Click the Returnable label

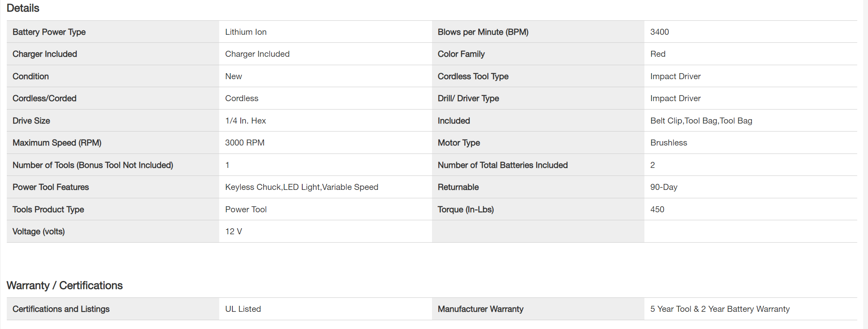point(458,187)
